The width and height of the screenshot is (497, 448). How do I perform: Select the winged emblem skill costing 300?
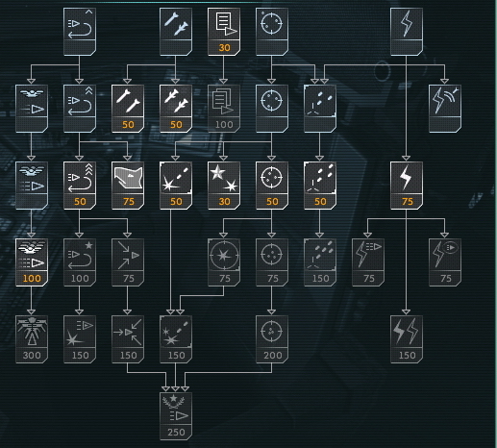(x=32, y=339)
